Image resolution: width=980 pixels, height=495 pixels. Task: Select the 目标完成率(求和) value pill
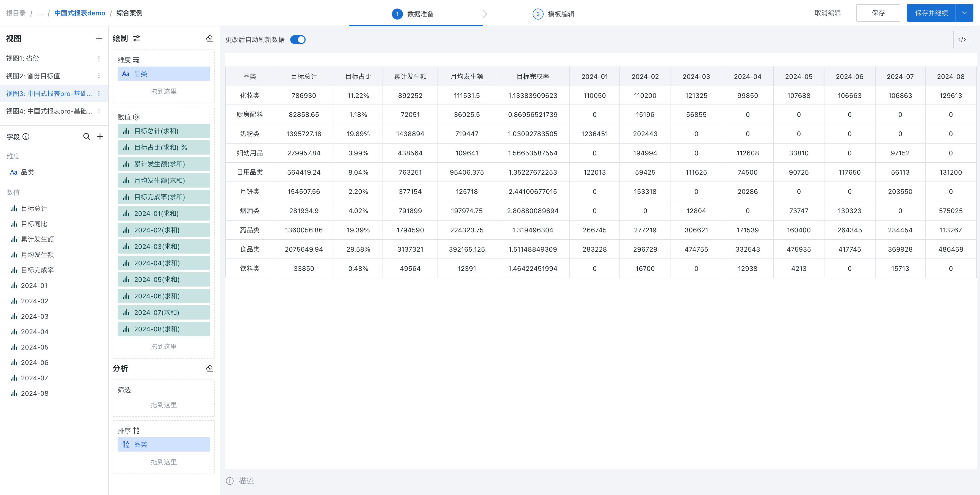point(164,197)
